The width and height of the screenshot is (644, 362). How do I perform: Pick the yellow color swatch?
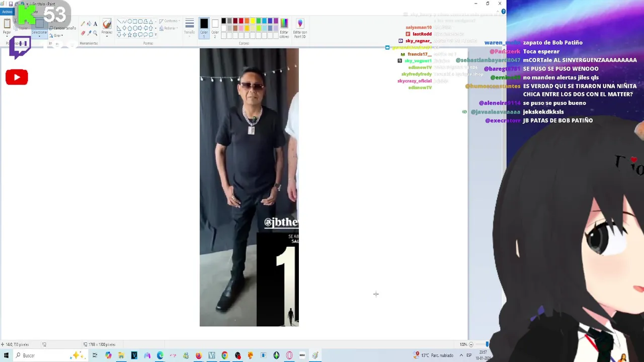click(x=253, y=21)
